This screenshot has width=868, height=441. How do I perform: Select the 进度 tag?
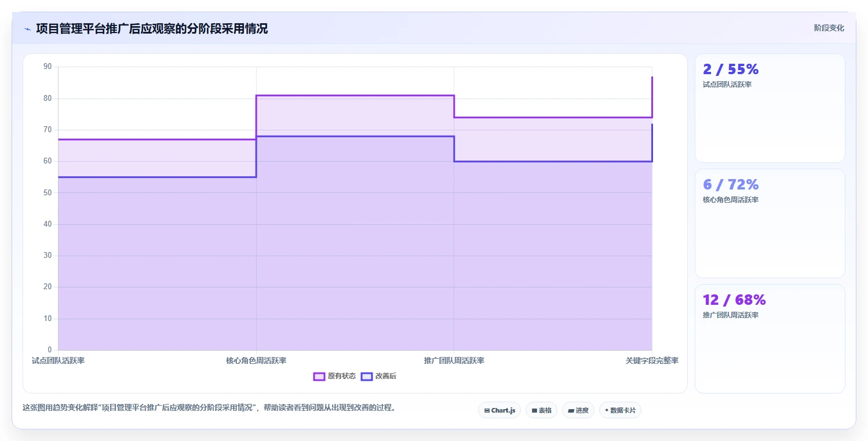[578, 410]
